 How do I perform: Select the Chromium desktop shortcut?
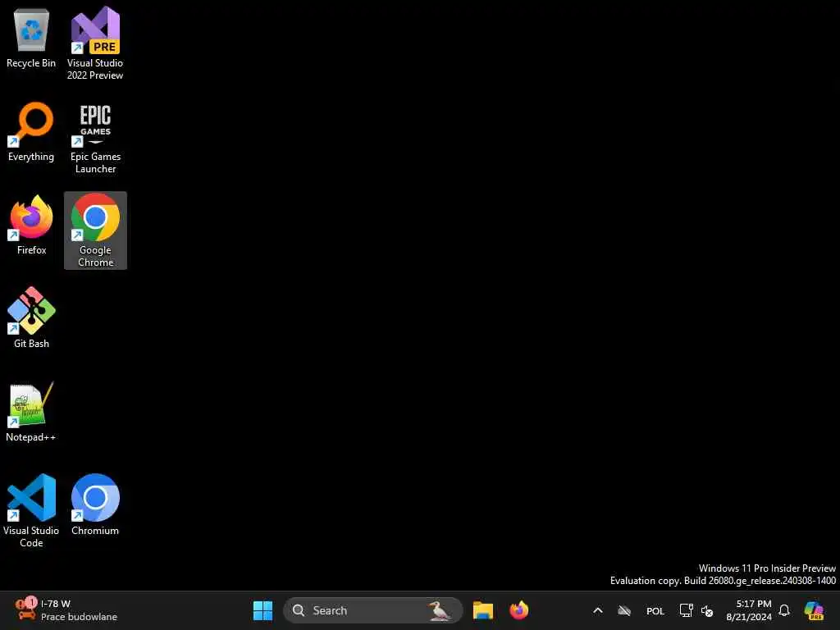pyautogui.click(x=95, y=504)
